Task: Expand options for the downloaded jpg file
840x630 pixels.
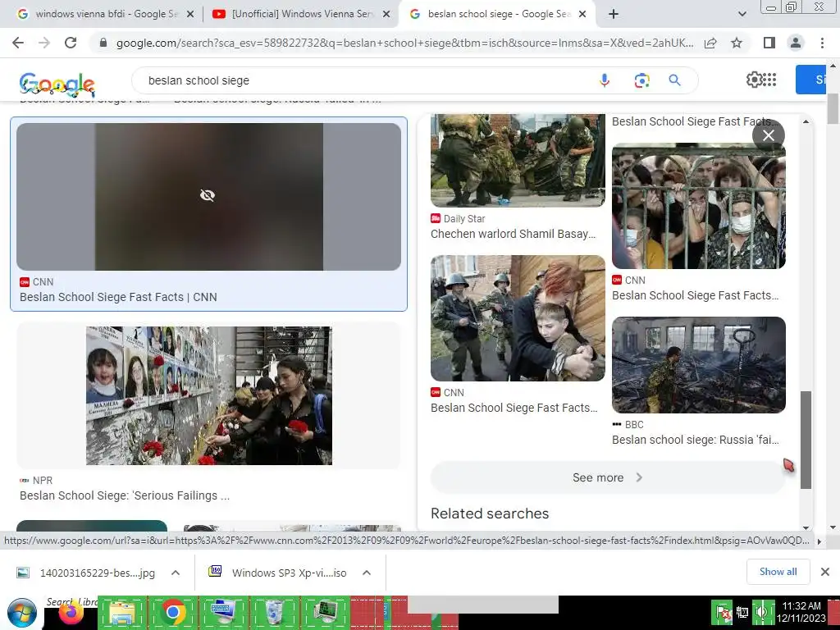Action: pyautogui.click(x=176, y=573)
